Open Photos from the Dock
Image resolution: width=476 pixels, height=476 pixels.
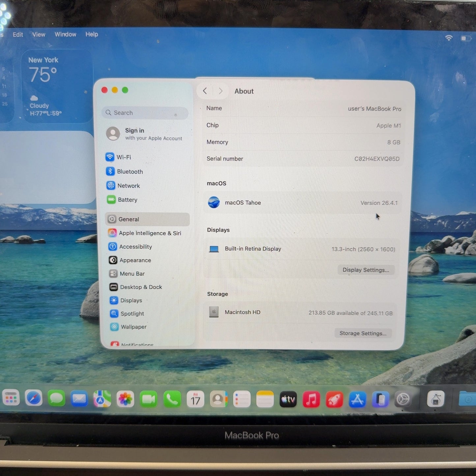click(125, 399)
